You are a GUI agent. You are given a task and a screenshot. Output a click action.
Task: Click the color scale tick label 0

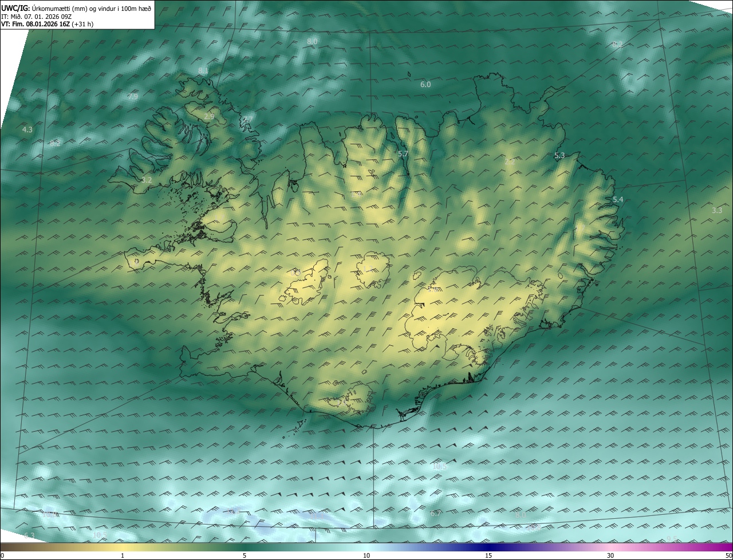click(x=2, y=555)
